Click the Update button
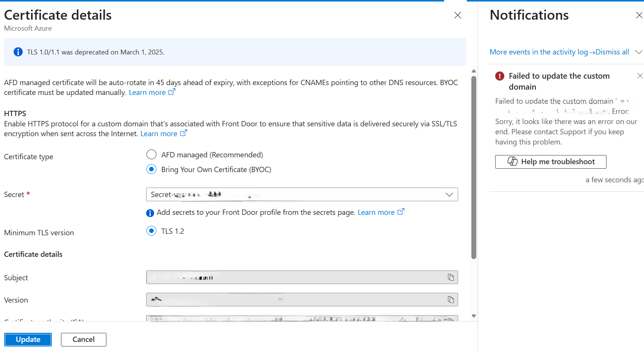Screen dimensions: 644x351 coord(28,339)
